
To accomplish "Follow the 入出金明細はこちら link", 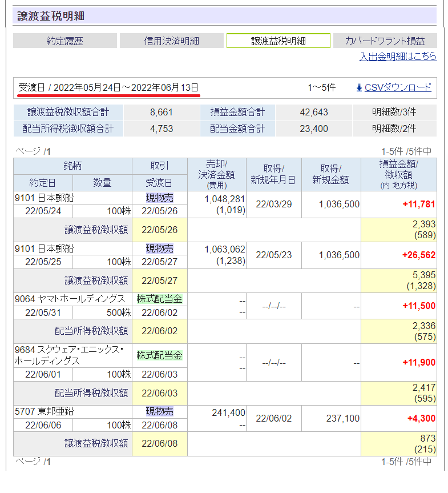I will pos(398,57).
